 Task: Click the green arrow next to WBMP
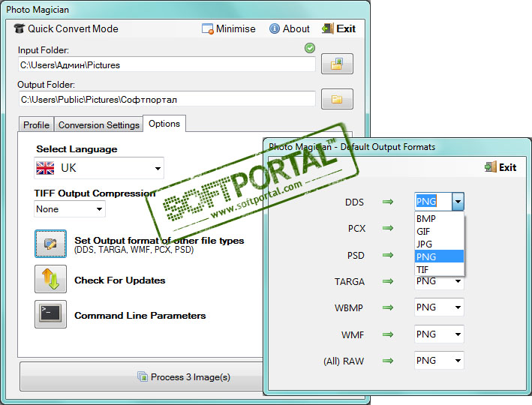(x=388, y=307)
